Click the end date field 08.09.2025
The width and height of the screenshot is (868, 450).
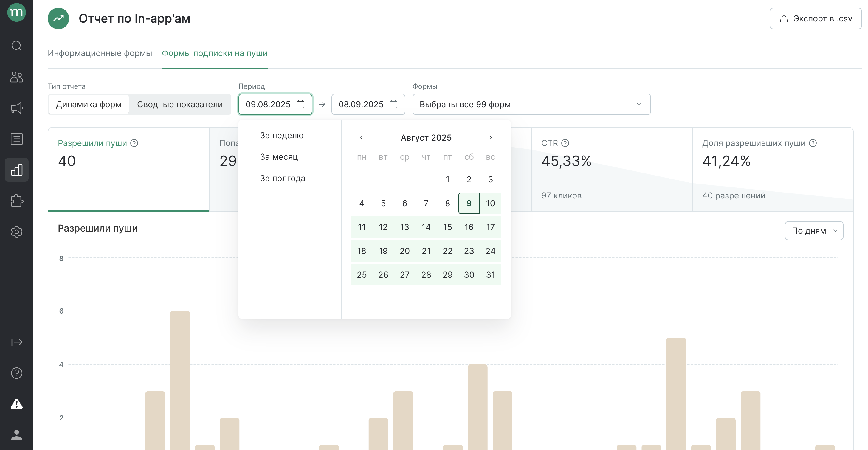[x=368, y=104]
